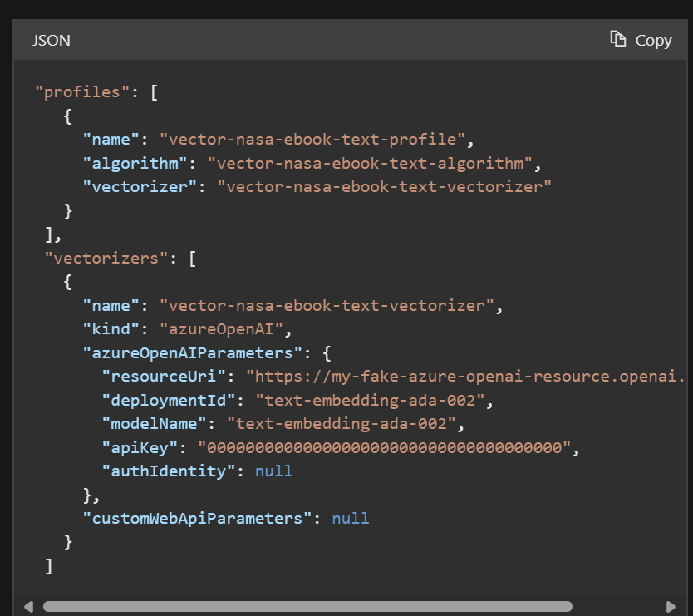Click the "authIdentity" key
Image resolution: width=693 pixels, height=616 pixels.
point(169,471)
